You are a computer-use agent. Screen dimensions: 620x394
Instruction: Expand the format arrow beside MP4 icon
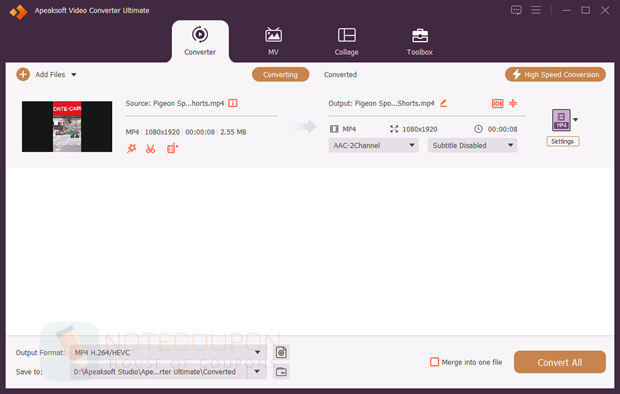tap(575, 120)
